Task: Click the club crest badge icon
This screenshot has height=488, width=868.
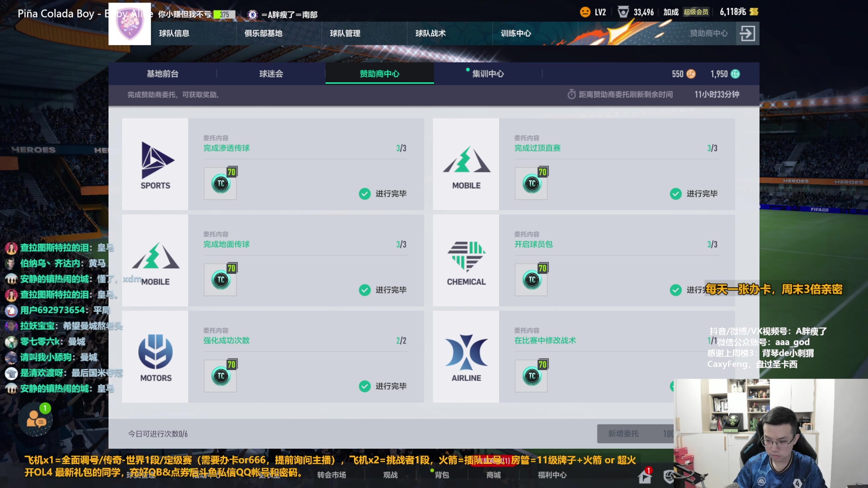Action: (x=130, y=24)
